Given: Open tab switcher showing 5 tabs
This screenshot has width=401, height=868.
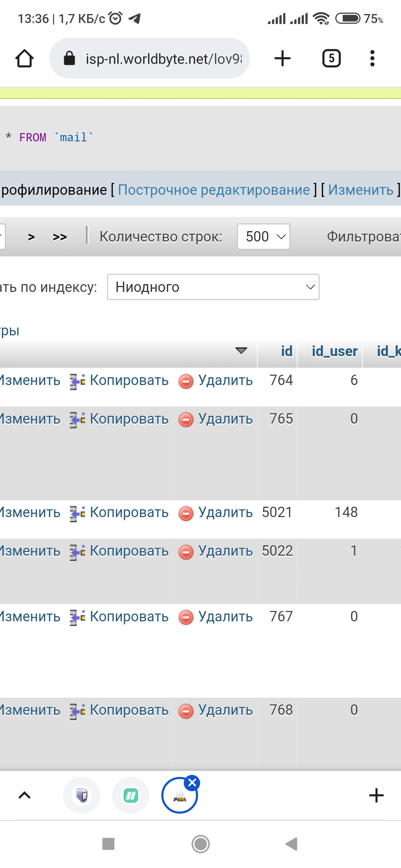Looking at the screenshot, I should (x=331, y=59).
